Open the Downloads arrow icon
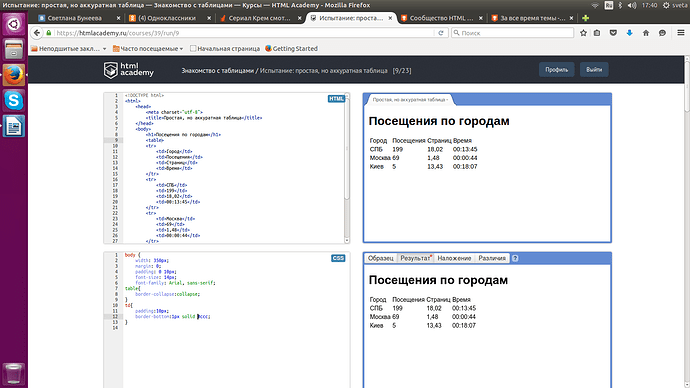Screen dimensions: 690x388 click(x=629, y=33)
